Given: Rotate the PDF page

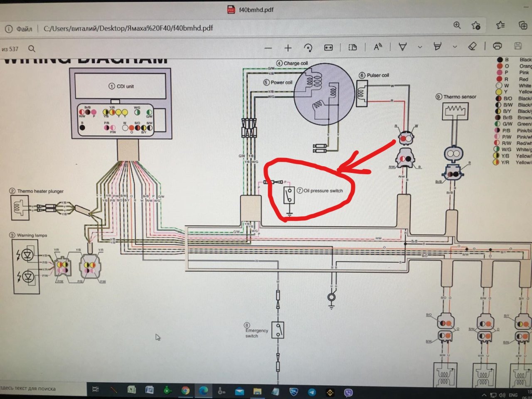Looking at the screenshot, I should pos(308,47).
